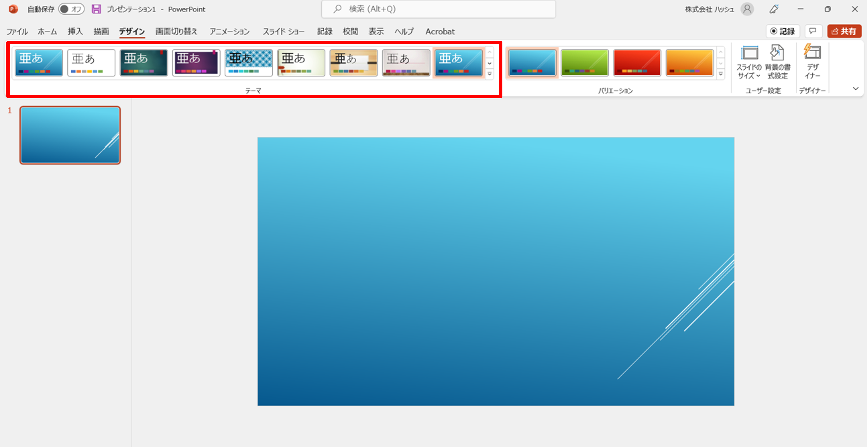868x447 pixels.
Task: Click the purple save icon
Action: [x=96, y=9]
